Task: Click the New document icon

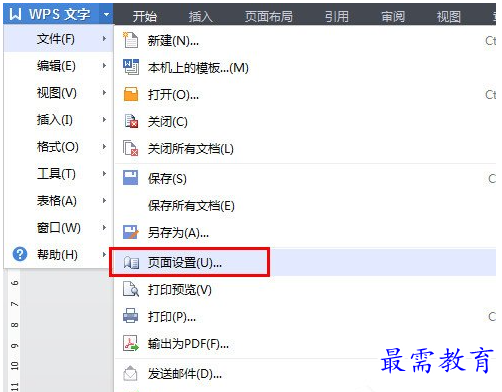Action: coord(130,40)
